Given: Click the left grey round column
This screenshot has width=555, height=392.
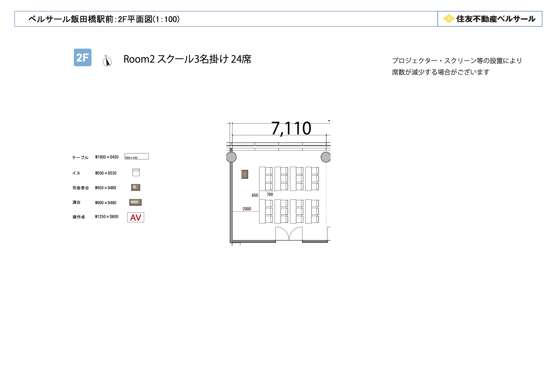Looking at the screenshot, I should [x=231, y=157].
